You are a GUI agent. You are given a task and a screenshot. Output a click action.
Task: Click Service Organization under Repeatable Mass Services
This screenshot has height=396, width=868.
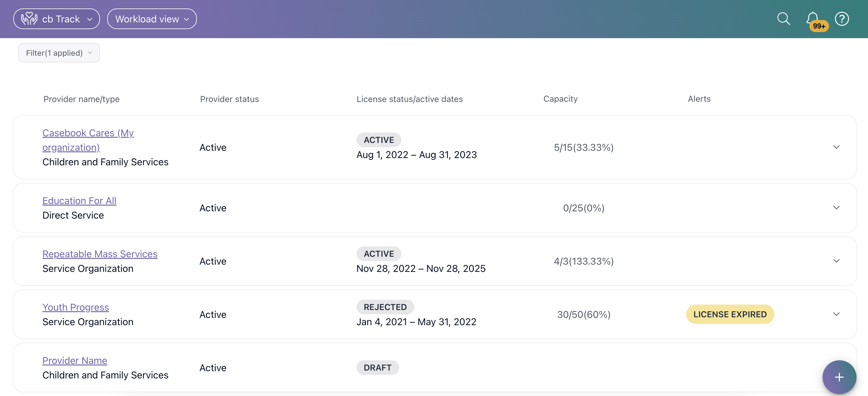click(88, 268)
